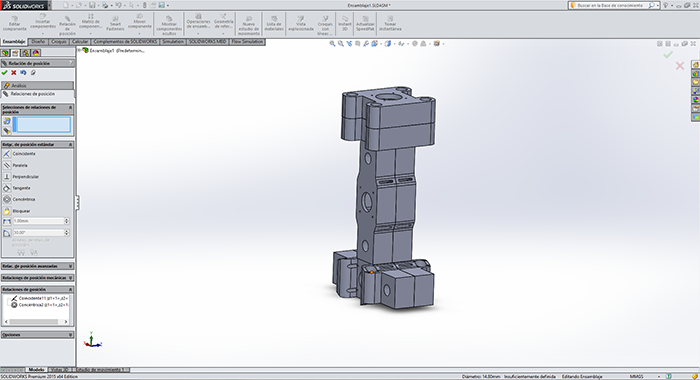Switch to Croquis ribbon tab
Image resolution: width=700 pixels, height=380 pixels.
tap(58, 42)
